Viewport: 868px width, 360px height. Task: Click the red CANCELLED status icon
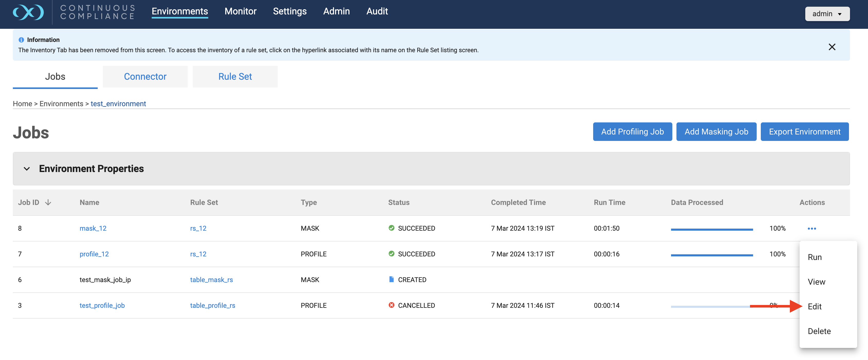(391, 305)
